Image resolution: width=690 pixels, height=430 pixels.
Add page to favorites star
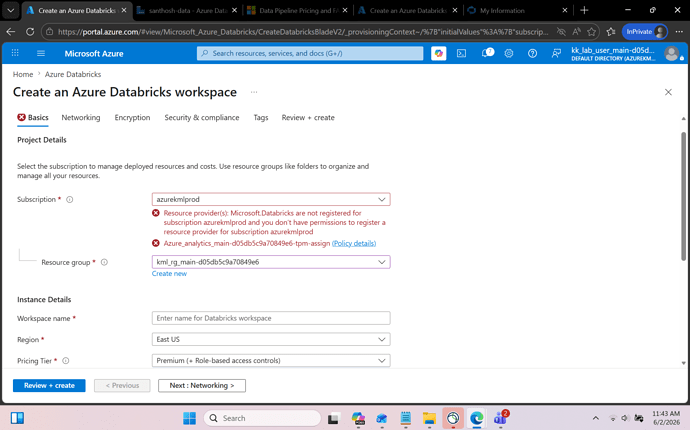pyautogui.click(x=591, y=32)
